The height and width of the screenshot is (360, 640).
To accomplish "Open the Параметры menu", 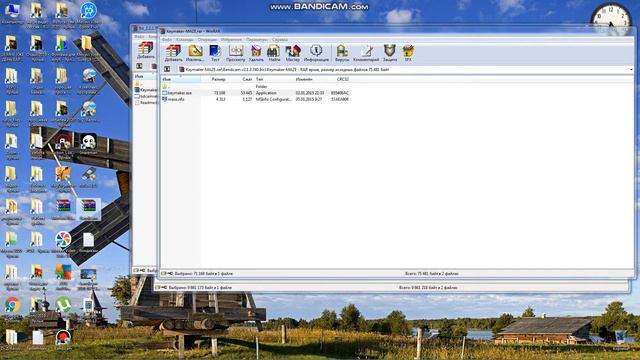I will coord(257,40).
